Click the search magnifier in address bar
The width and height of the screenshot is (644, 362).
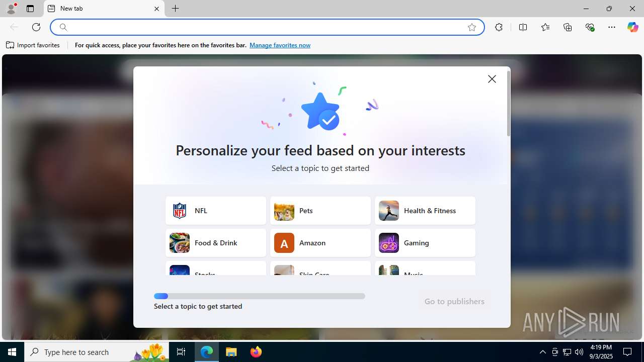(63, 27)
